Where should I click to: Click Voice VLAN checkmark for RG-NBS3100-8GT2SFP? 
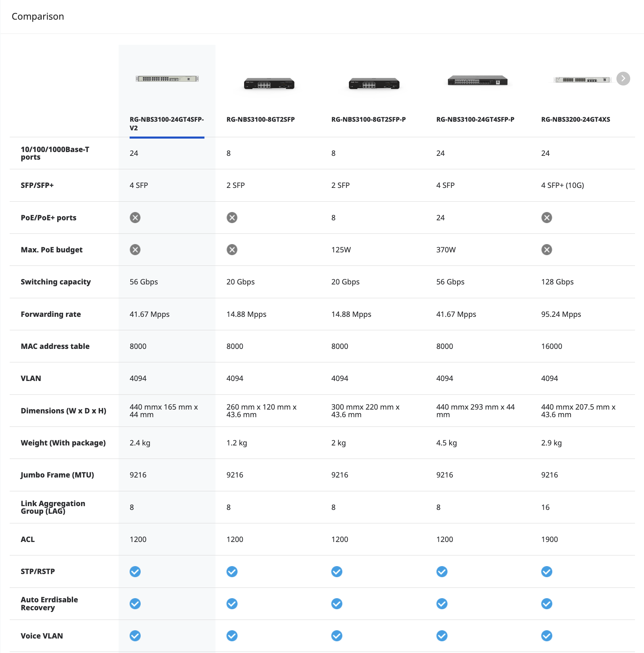click(x=232, y=636)
